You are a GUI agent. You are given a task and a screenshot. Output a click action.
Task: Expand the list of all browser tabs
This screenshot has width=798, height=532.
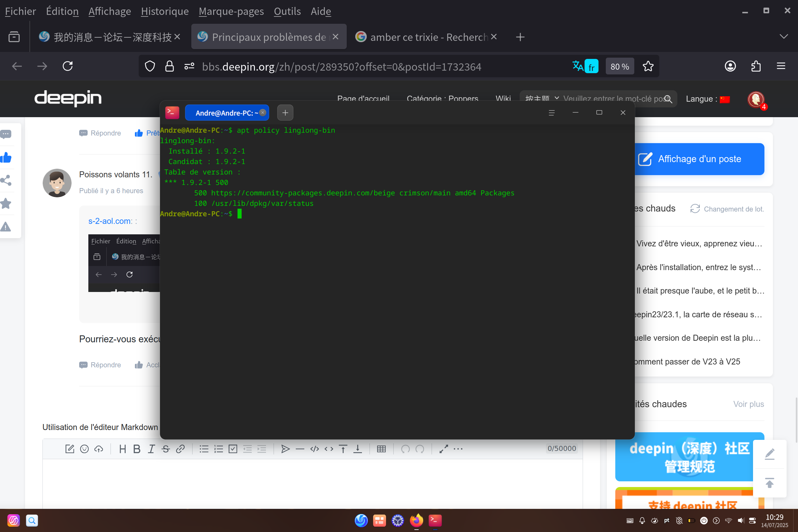tap(784, 37)
